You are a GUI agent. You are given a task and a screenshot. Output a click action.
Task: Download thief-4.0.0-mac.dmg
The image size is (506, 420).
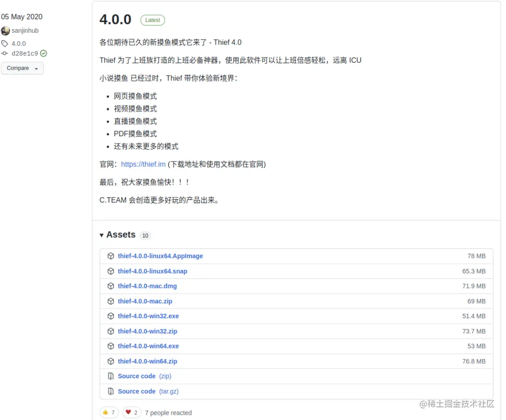click(x=147, y=286)
